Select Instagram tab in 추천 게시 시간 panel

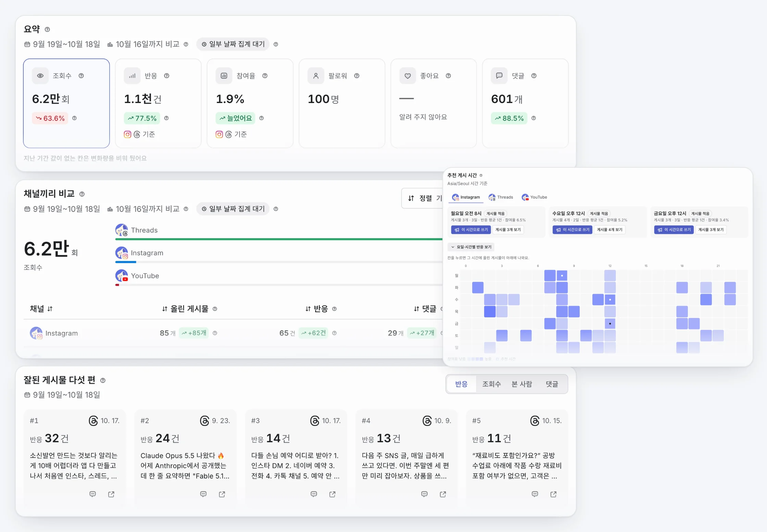tap(466, 197)
